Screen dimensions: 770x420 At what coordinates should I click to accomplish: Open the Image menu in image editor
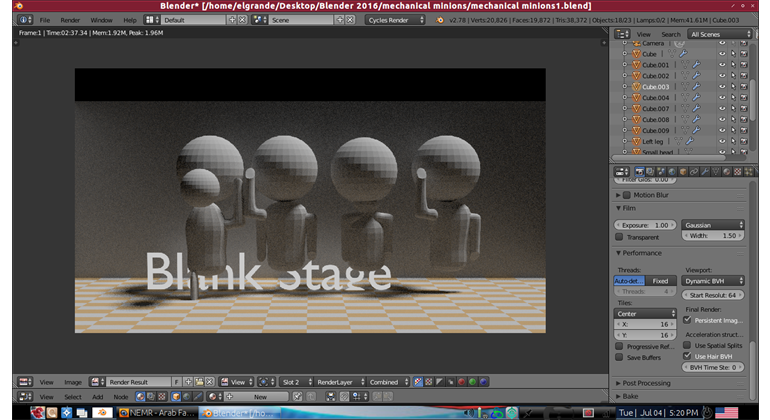(73, 382)
